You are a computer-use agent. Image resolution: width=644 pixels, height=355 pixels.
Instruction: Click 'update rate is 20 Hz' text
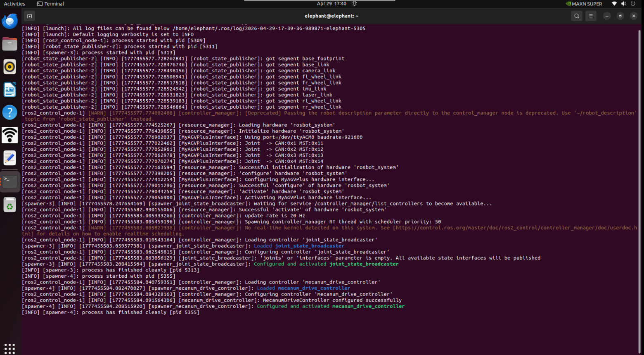click(275, 216)
